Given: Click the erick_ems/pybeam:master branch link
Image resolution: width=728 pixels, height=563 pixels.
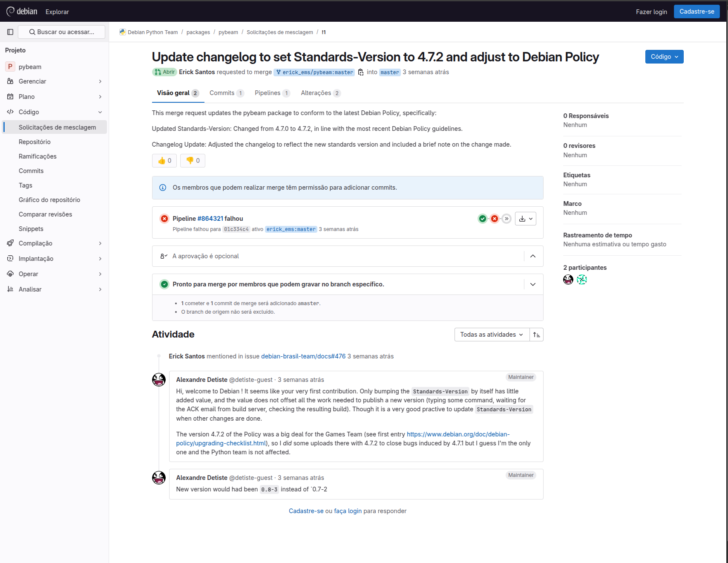Looking at the screenshot, I should tap(314, 72).
